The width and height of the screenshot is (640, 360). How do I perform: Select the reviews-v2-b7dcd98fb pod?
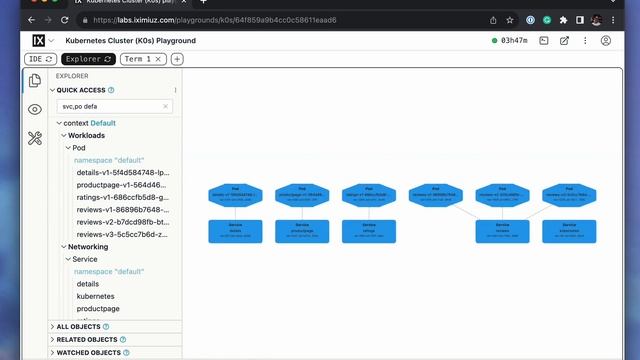click(123, 222)
